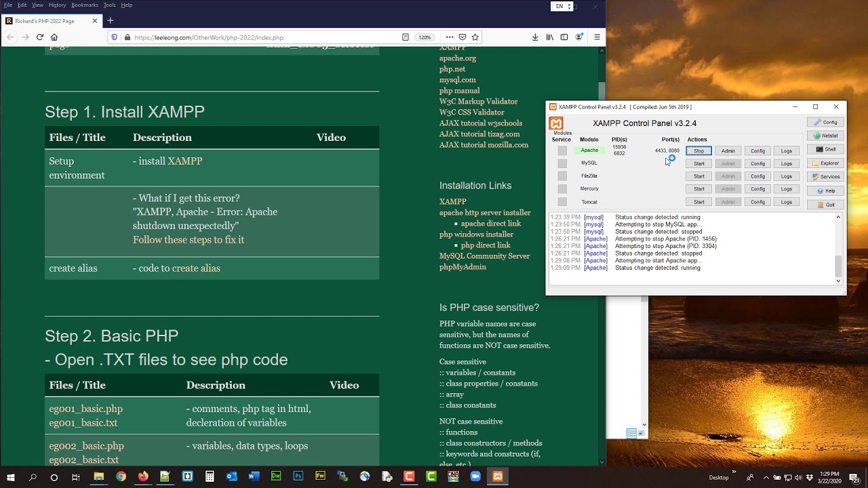Toggle reader view in address bar

tap(406, 37)
